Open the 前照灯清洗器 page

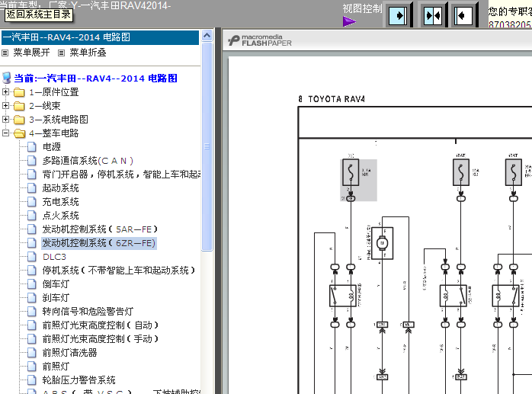(x=69, y=353)
